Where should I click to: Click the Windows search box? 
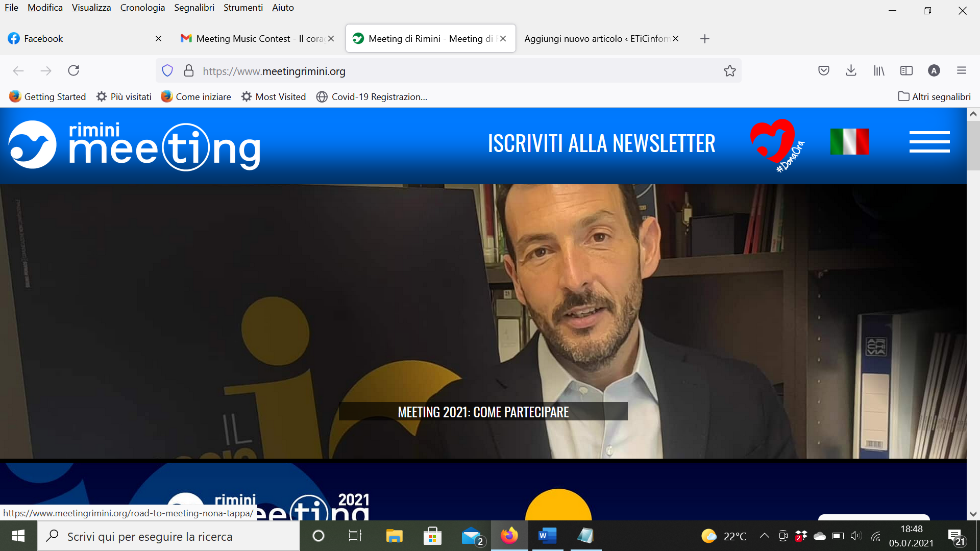[x=168, y=536]
